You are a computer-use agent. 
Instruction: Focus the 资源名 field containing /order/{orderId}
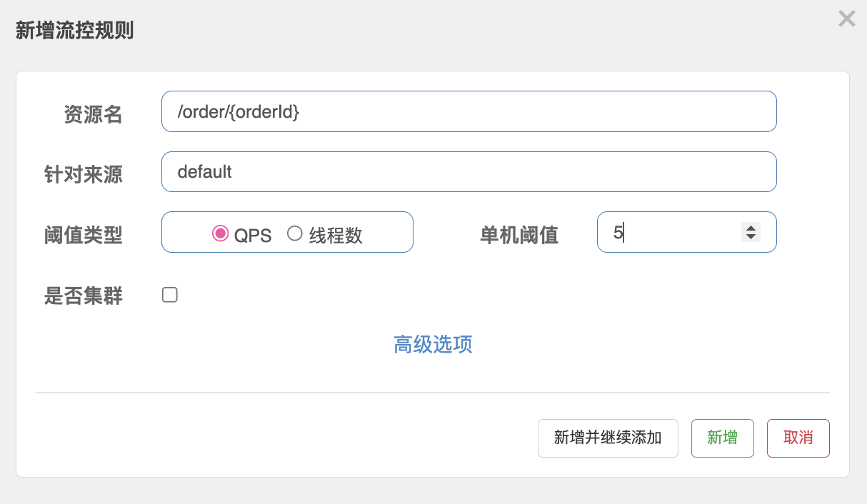pos(468,111)
